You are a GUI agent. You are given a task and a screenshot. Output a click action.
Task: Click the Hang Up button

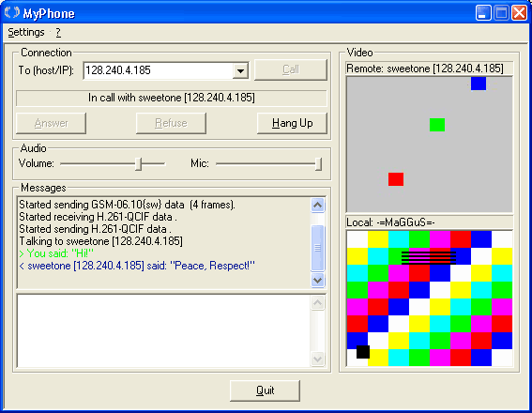click(x=292, y=123)
